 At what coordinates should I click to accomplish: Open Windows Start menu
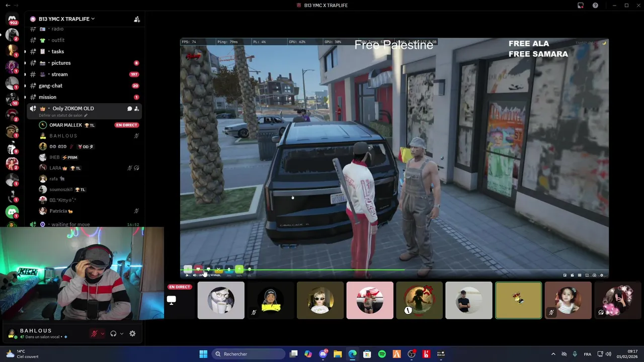(203, 354)
